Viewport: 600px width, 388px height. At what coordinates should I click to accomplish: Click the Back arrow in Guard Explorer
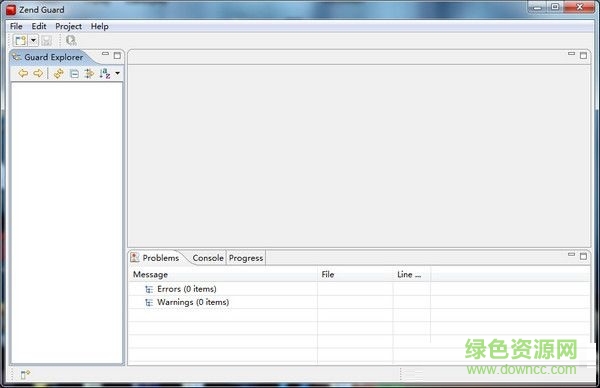[23, 73]
